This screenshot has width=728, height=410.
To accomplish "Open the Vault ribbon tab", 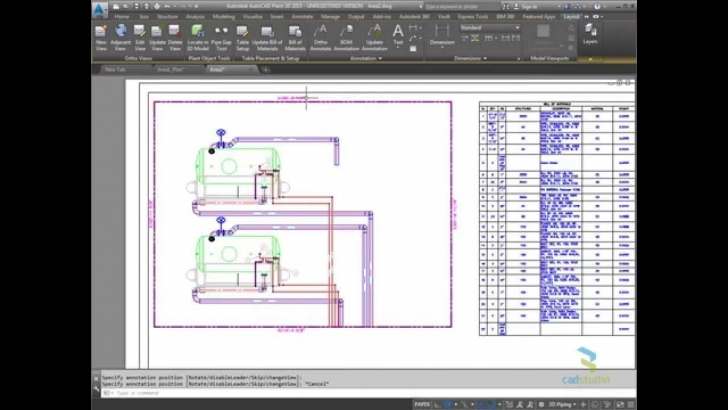I will [x=444, y=17].
